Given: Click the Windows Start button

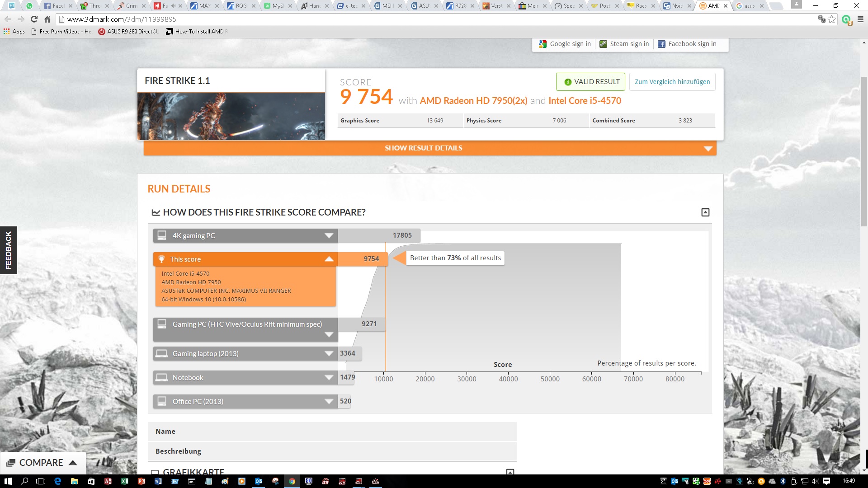Looking at the screenshot, I should pos(8,481).
